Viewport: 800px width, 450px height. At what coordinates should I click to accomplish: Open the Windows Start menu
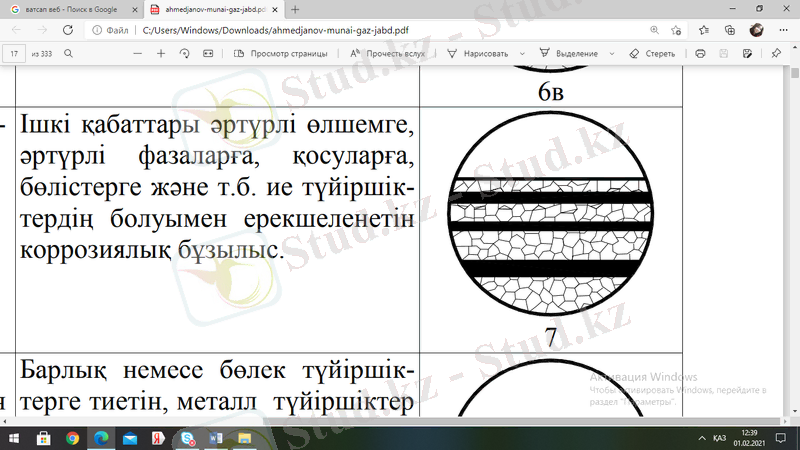[x=14, y=438]
